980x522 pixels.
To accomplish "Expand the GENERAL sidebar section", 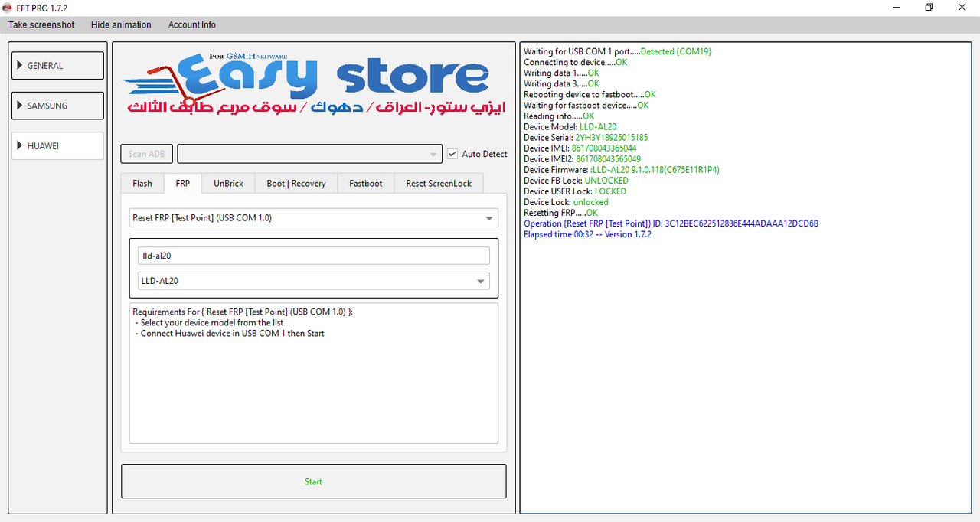I will click(58, 66).
